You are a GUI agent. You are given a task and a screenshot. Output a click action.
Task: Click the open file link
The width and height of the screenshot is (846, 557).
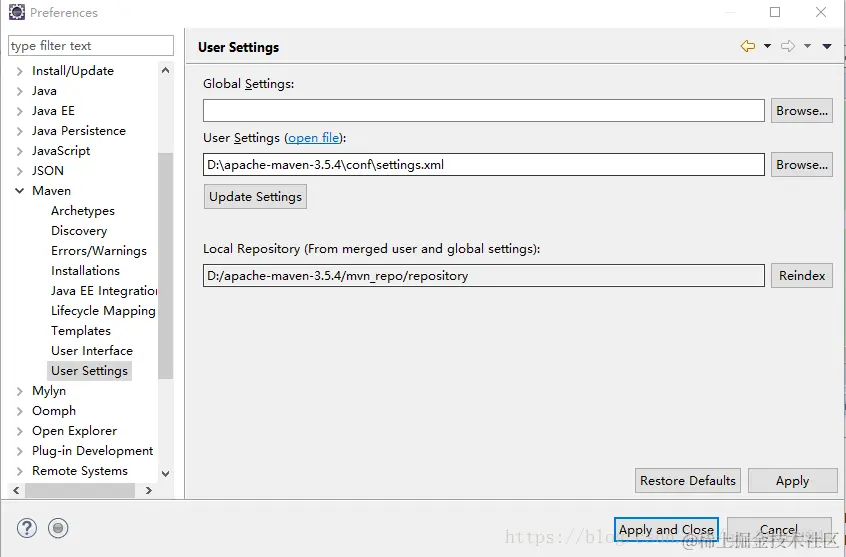coord(313,138)
